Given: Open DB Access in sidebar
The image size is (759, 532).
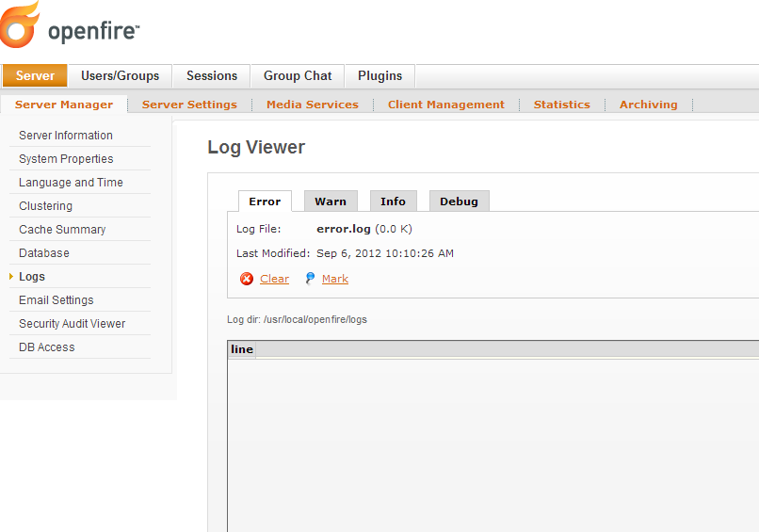Looking at the screenshot, I should coord(46,347).
